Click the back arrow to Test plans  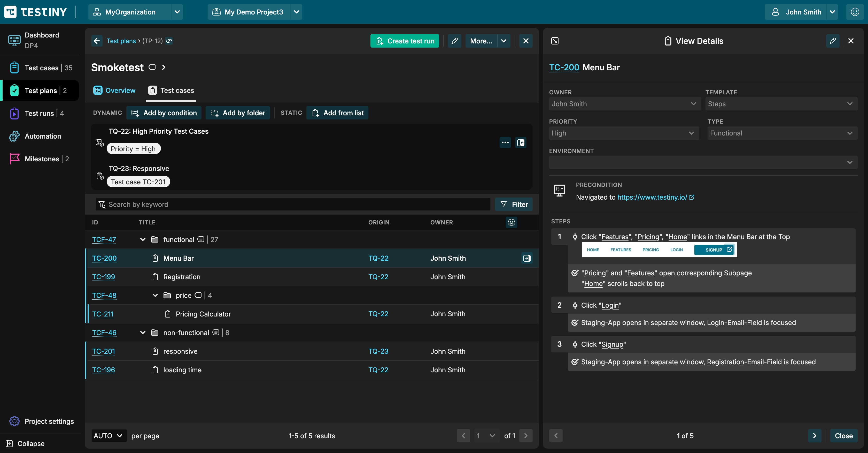[x=97, y=41]
